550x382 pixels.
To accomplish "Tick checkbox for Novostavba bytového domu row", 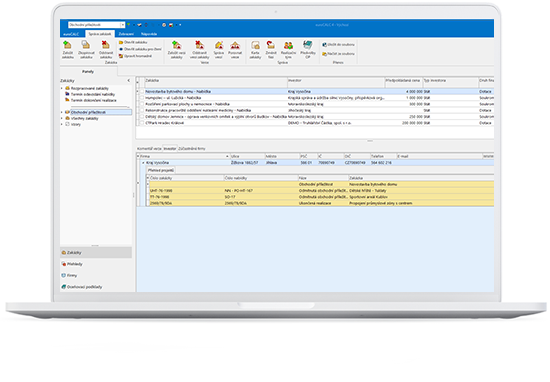I will (x=142, y=92).
